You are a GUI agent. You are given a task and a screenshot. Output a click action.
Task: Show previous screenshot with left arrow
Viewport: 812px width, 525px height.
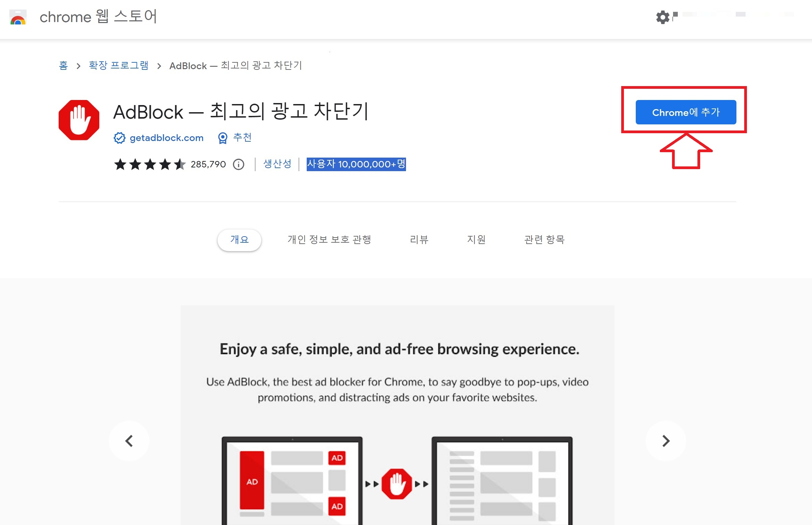click(x=129, y=441)
